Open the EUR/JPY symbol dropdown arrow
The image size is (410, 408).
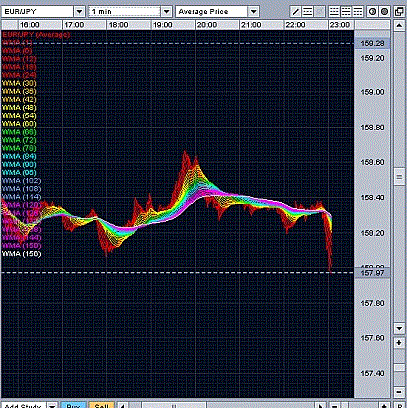pos(79,12)
